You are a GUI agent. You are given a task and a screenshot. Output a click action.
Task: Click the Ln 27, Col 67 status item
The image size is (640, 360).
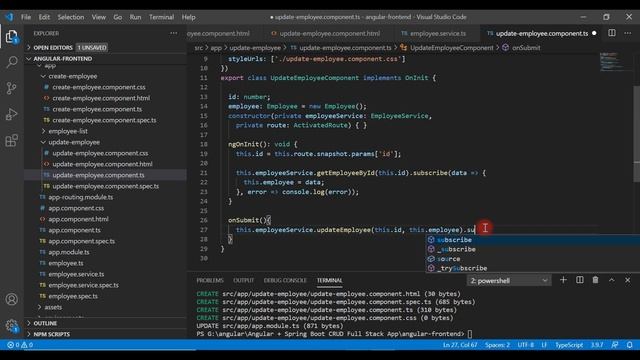460,345
